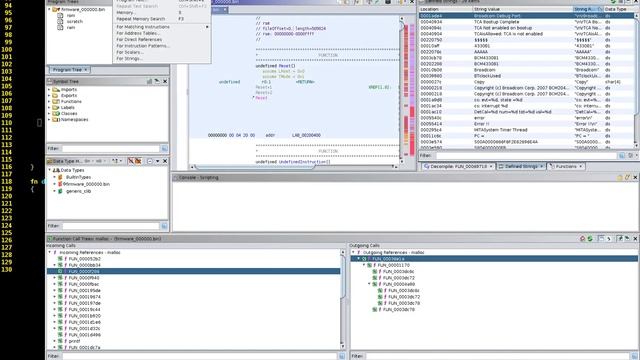Screen dimensions: 640x360
Task: Switch to Functions tab
Action: [x=566, y=167]
